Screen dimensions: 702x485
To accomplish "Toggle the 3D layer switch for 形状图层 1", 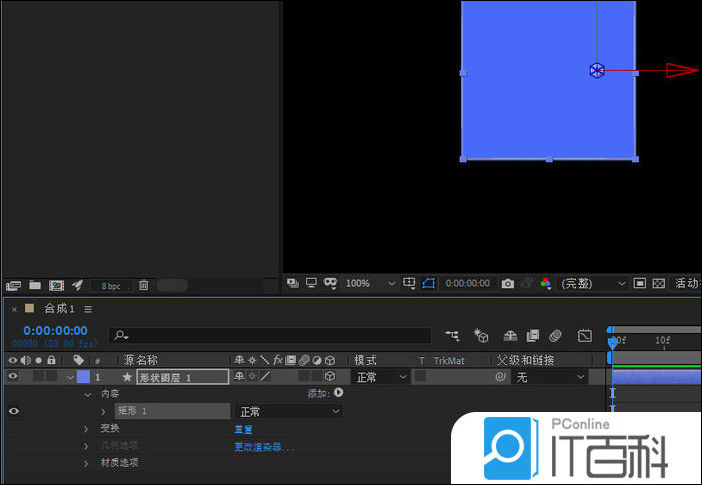I will [x=329, y=377].
